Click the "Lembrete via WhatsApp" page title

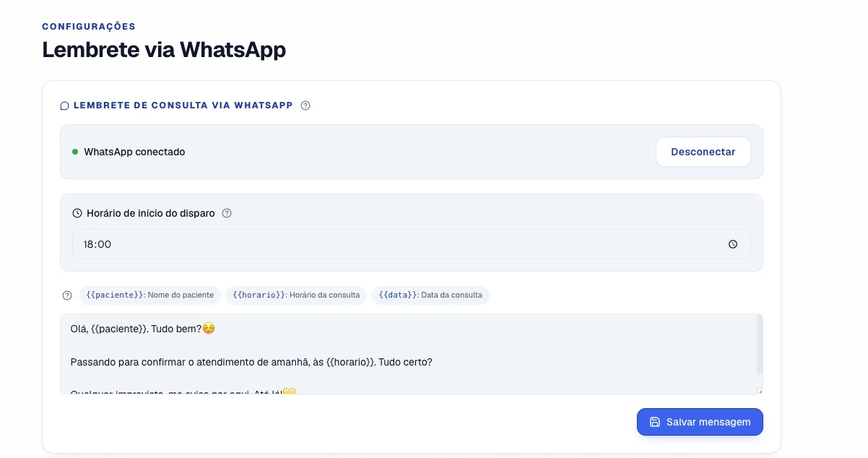[164, 50]
